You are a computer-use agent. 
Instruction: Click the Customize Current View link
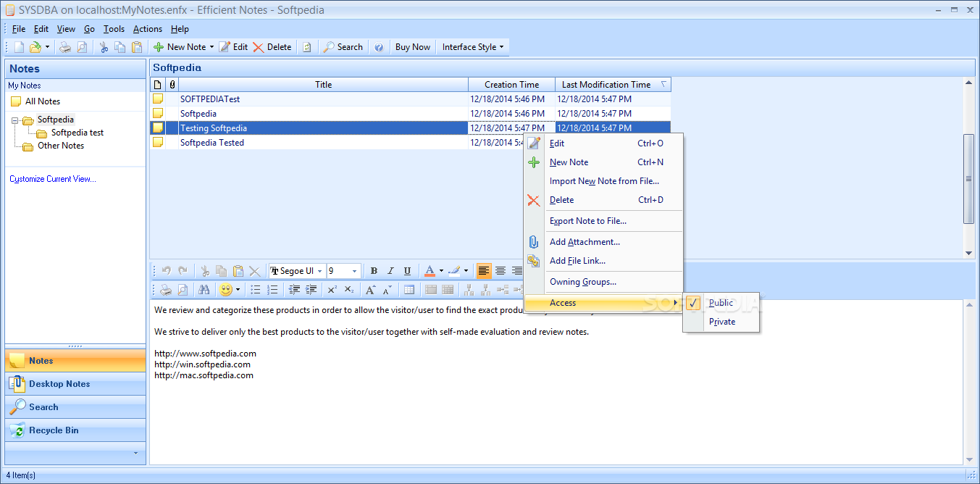click(53, 179)
